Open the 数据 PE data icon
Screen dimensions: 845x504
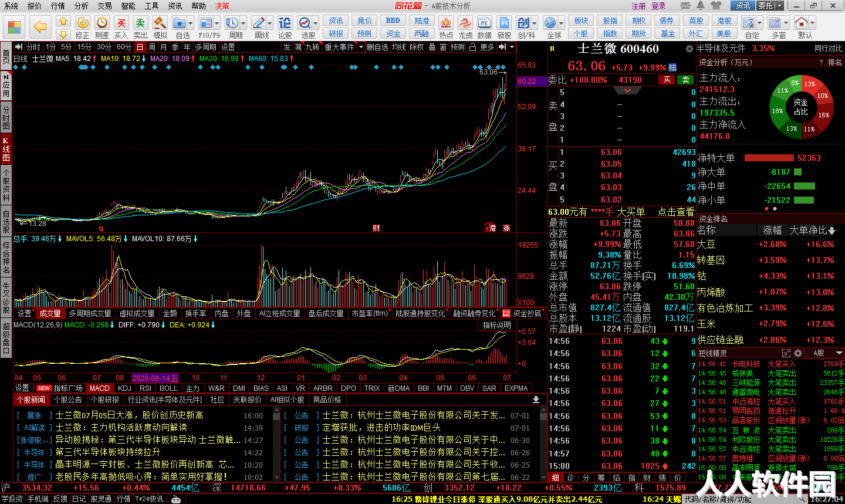[485, 23]
